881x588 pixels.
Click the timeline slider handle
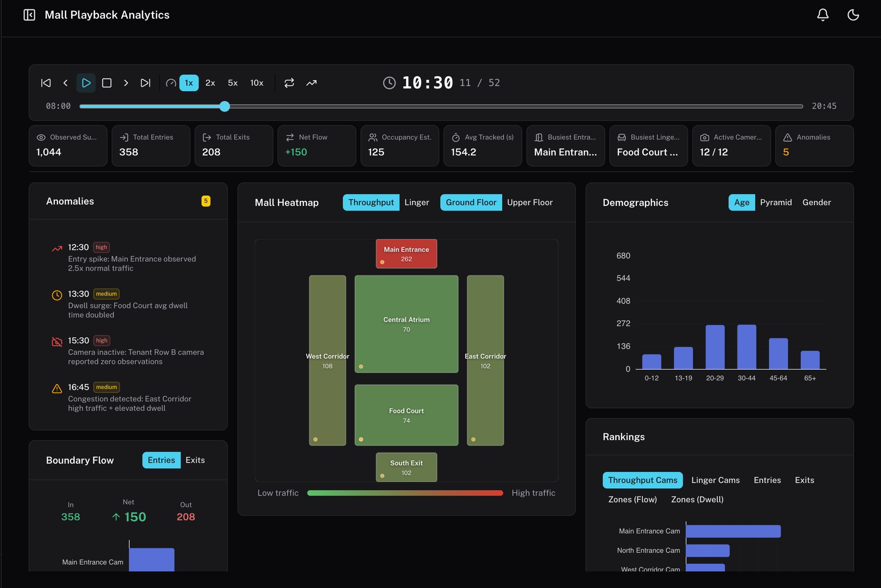pos(225,106)
